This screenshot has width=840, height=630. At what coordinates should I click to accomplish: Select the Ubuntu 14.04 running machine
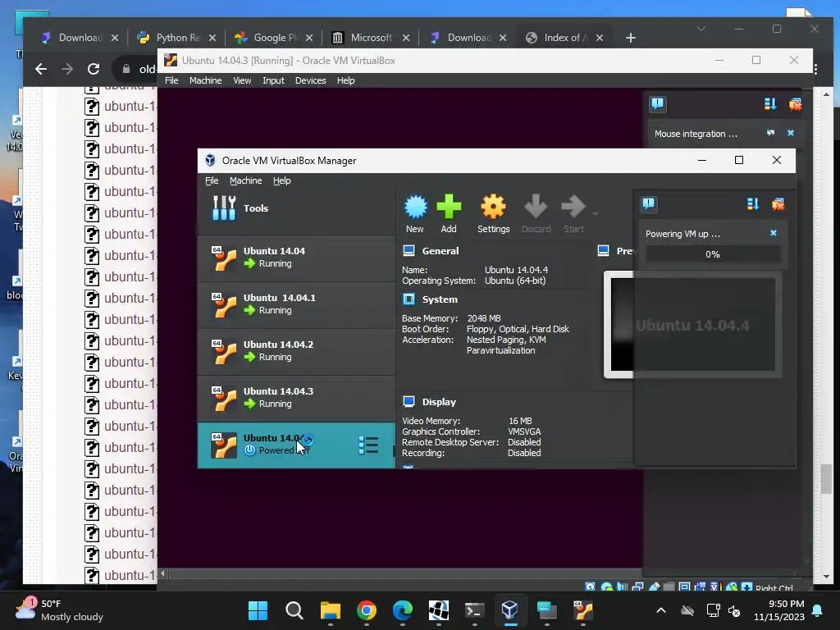point(296,258)
